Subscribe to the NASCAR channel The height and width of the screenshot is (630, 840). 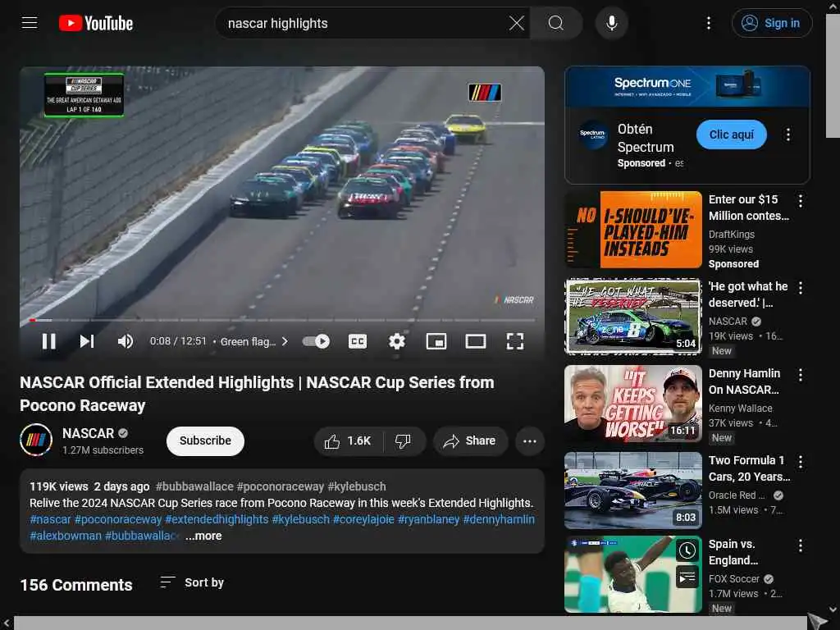(x=205, y=441)
